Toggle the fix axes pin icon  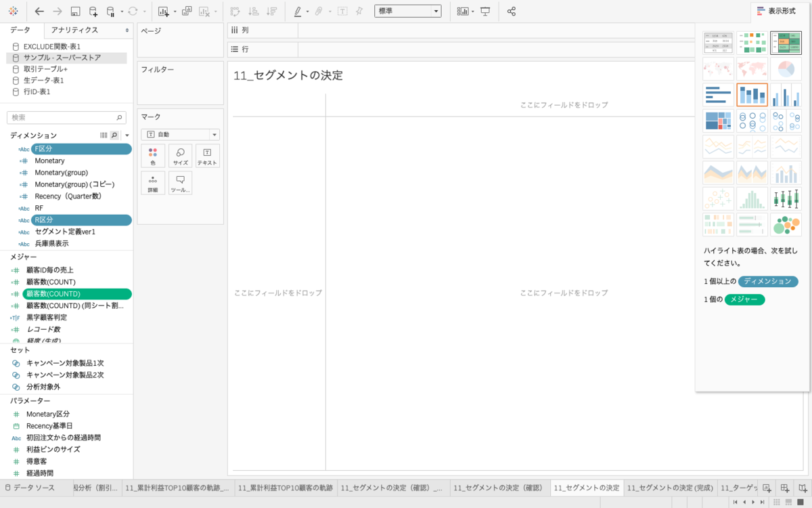pos(359,11)
